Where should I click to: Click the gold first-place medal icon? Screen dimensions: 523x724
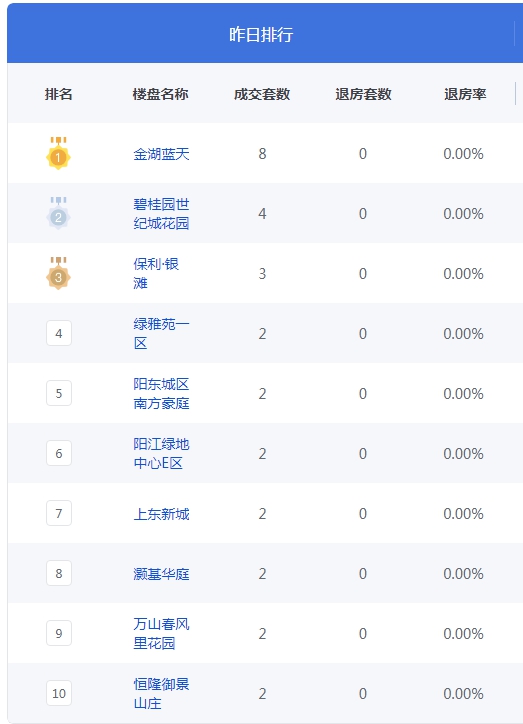58,153
